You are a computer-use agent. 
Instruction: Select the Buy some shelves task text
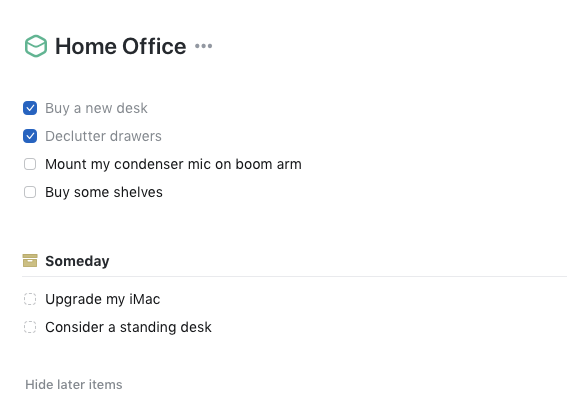click(104, 192)
